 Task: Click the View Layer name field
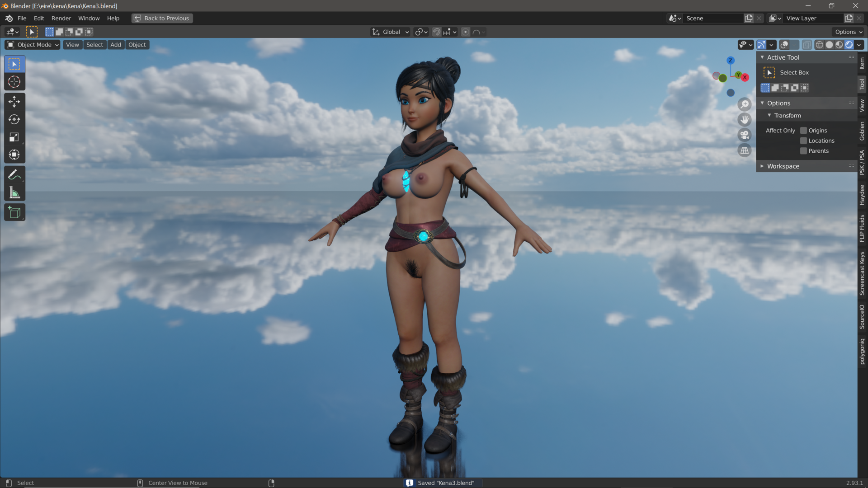[813, 19]
